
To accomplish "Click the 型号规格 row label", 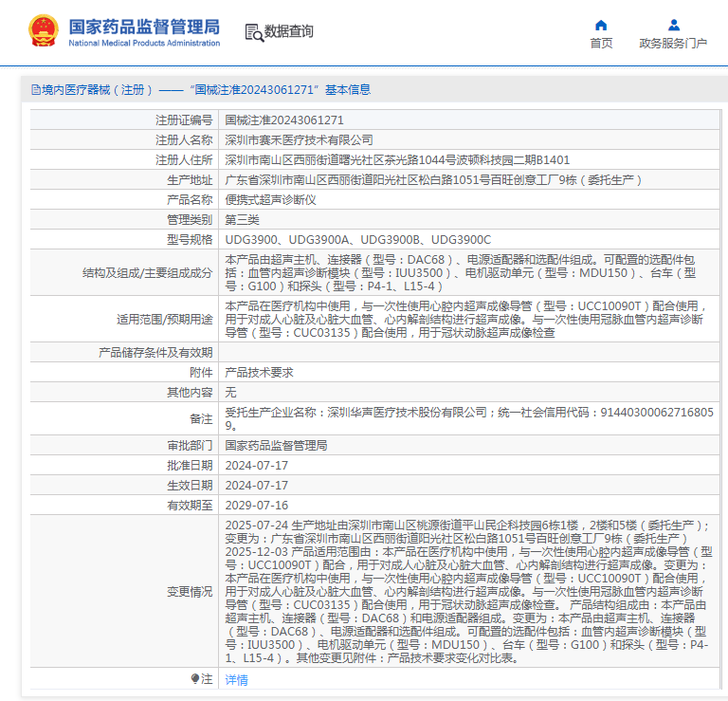I will pyautogui.click(x=190, y=240).
